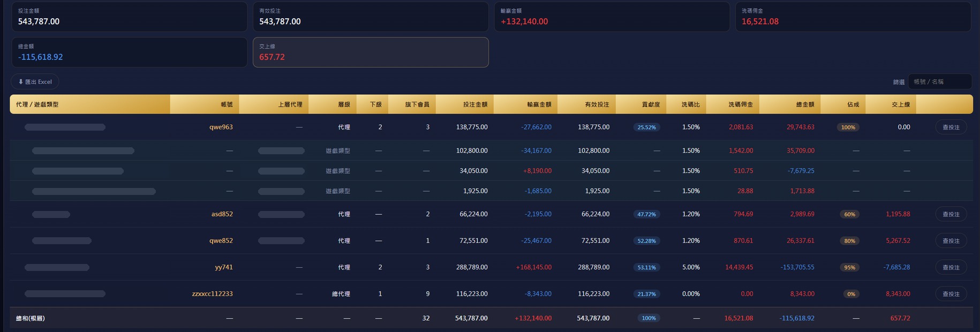Click the 佔成 column header
Viewport: 980px width, 332px height.
[842, 104]
